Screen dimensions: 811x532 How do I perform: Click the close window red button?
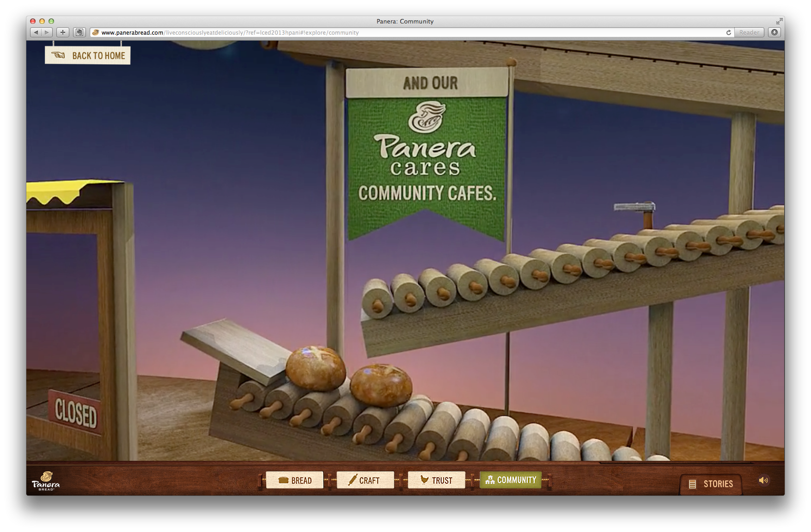point(33,21)
